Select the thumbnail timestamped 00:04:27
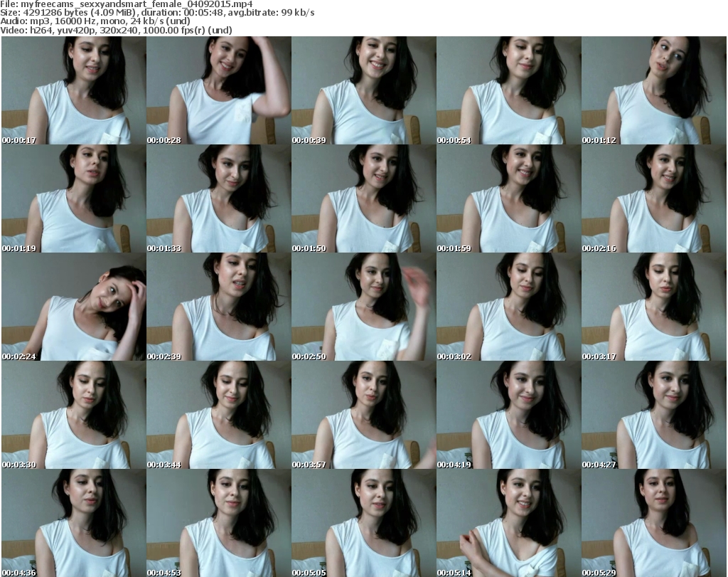Screen dimensions: 728x577 pyautogui.click(x=654, y=415)
